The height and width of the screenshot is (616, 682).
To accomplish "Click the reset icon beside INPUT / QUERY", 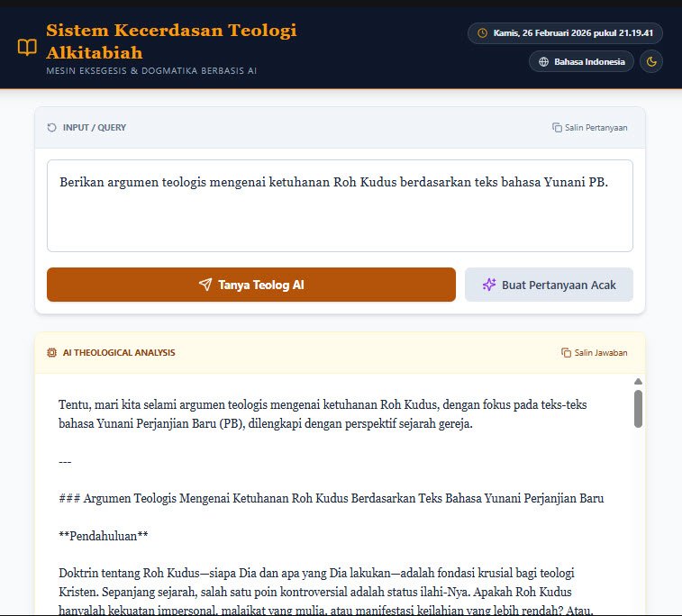I will click(51, 127).
